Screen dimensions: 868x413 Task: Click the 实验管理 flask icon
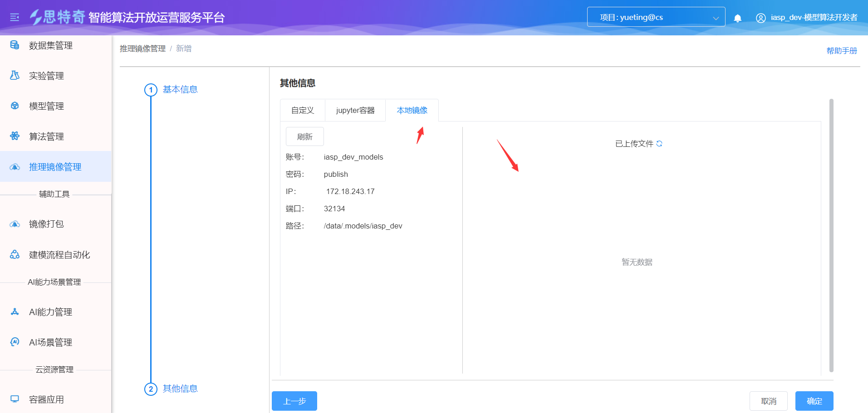pos(15,75)
